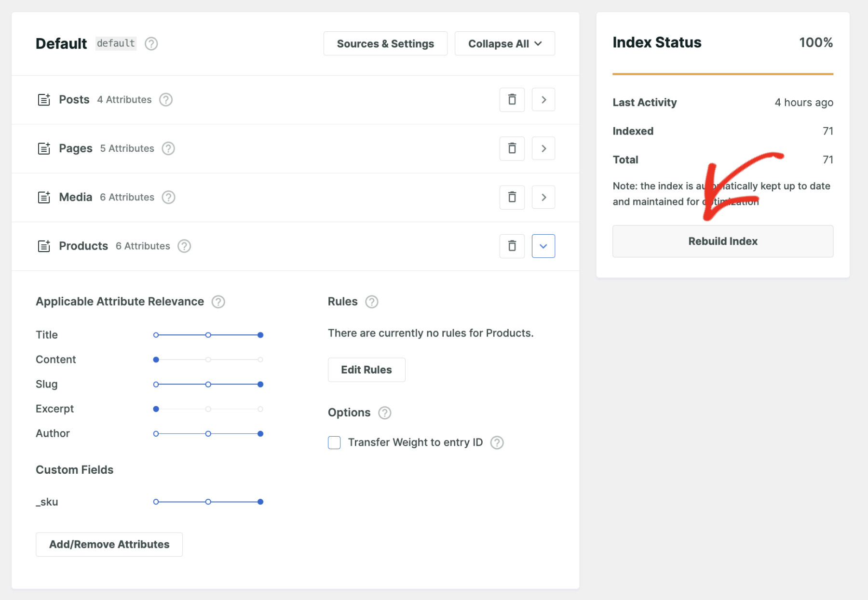Expand the Pages source row

point(543,148)
